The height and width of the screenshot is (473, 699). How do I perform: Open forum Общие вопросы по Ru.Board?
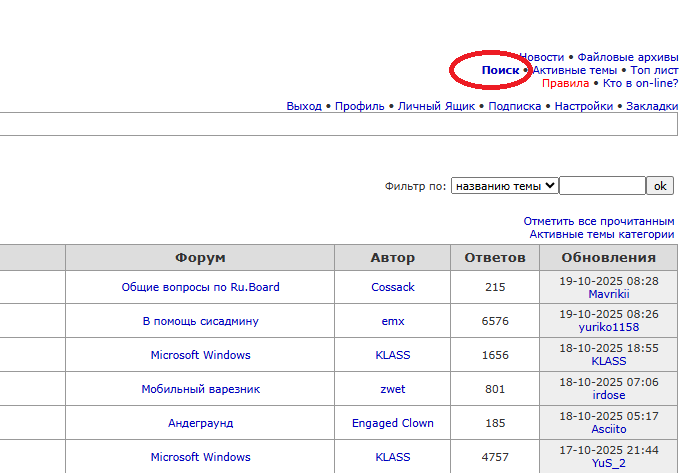click(200, 287)
